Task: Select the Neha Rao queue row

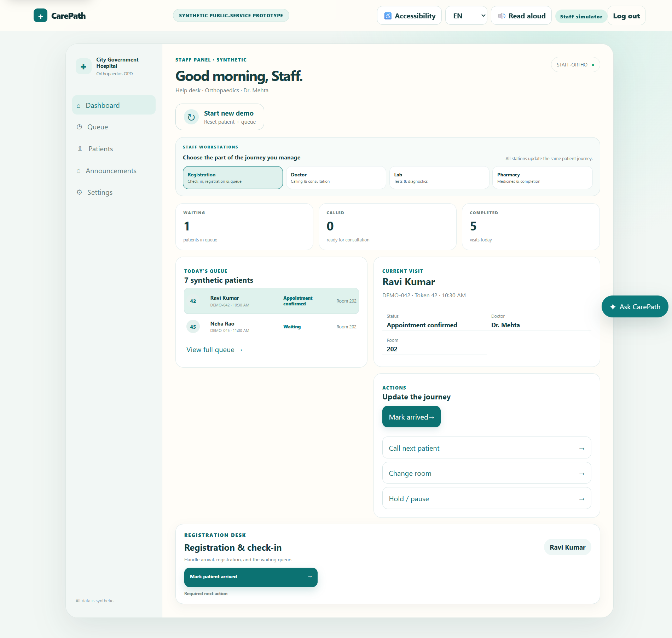Action: (271, 327)
